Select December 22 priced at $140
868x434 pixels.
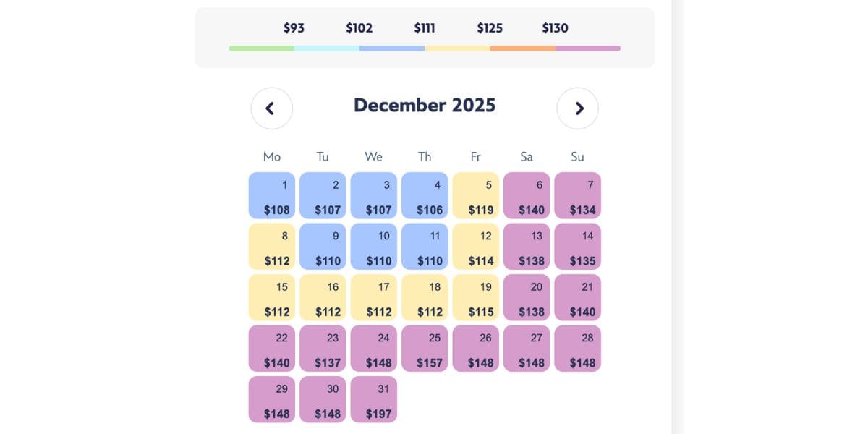pos(271,348)
